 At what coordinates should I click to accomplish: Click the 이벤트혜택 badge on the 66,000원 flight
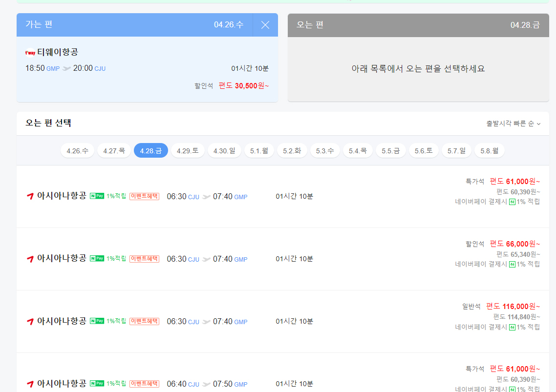pyautogui.click(x=144, y=259)
